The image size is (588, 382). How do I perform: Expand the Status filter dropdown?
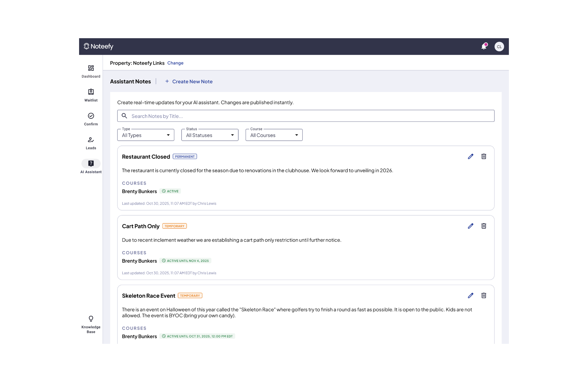coord(210,135)
